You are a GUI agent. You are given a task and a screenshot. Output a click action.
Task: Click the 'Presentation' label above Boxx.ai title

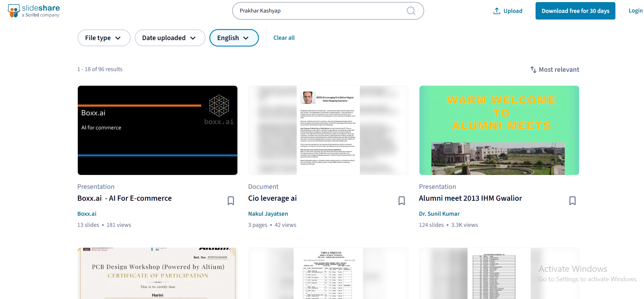pos(96,187)
